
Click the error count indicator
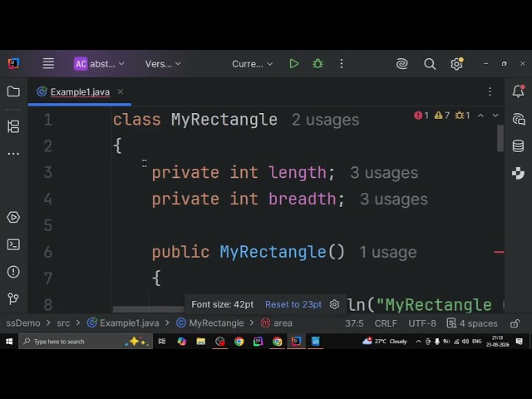click(421, 116)
